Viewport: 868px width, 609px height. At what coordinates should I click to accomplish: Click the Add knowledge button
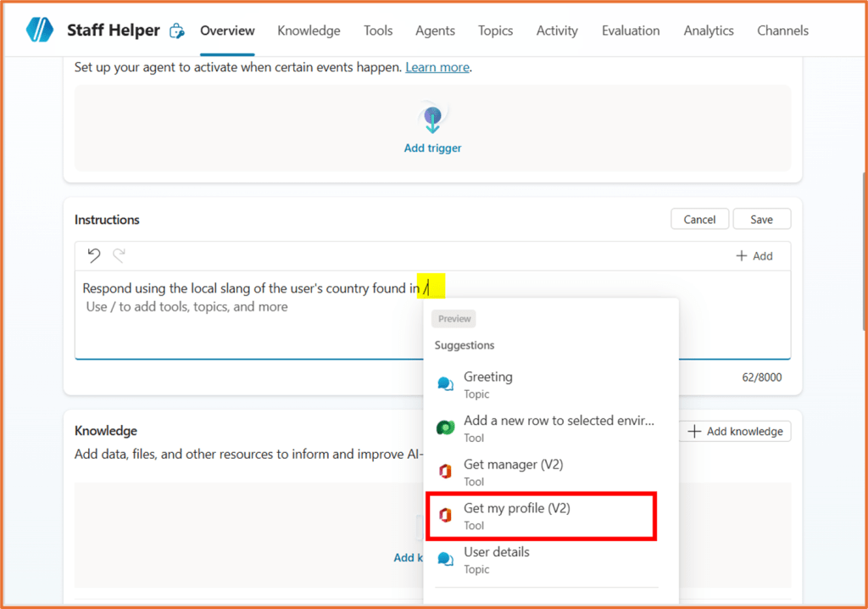coord(735,431)
